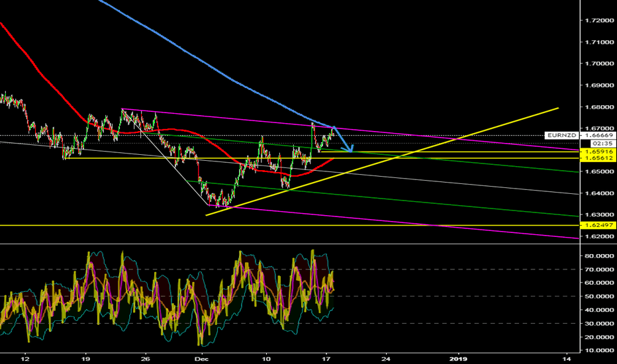Click the 1.70000 price axis value
This screenshot has width=617, height=364.
pos(600,64)
